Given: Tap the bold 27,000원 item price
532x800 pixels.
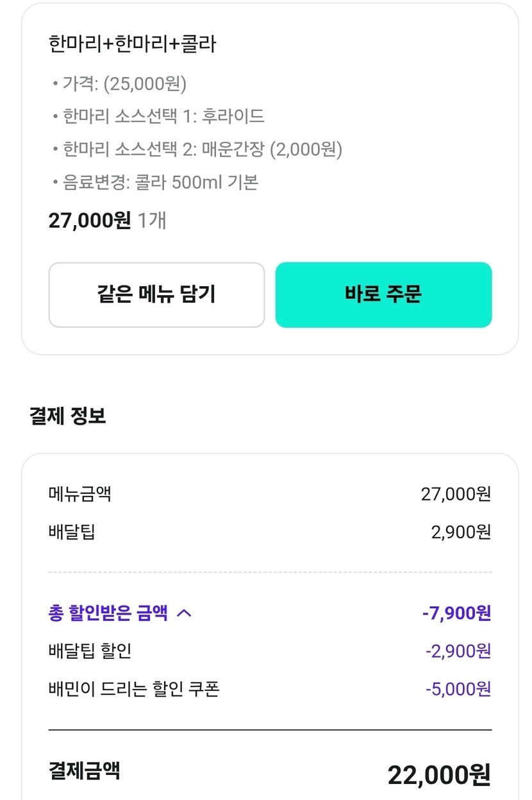Looking at the screenshot, I should [89, 221].
